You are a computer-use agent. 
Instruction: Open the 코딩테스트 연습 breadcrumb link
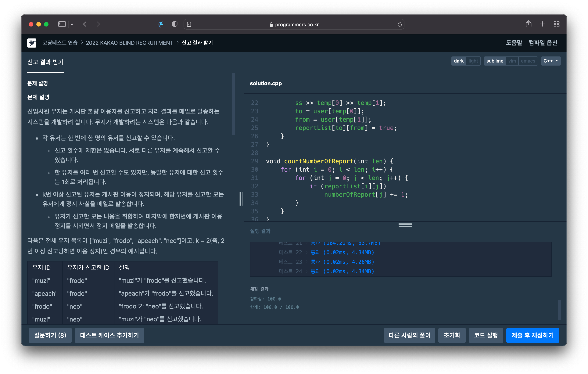coord(60,43)
